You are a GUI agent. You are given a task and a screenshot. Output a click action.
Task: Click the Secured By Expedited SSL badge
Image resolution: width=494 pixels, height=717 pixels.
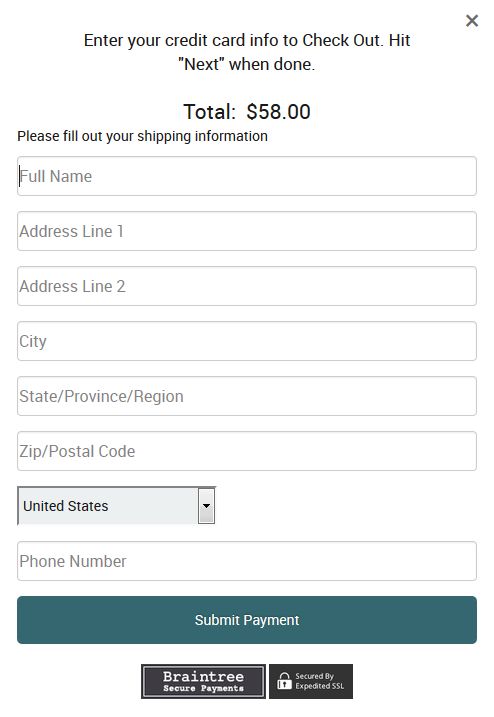click(311, 681)
